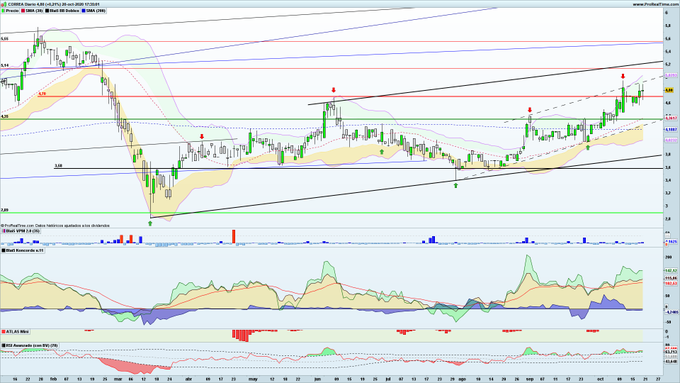Viewport: 680px width, 383px height.
Task: Click the 5,0293 upper band value tag
Action: tap(671, 75)
